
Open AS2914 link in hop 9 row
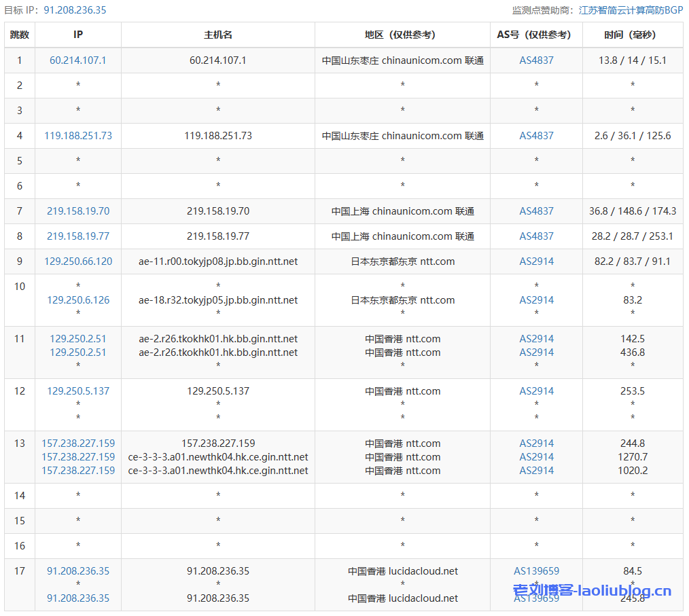coord(536,261)
